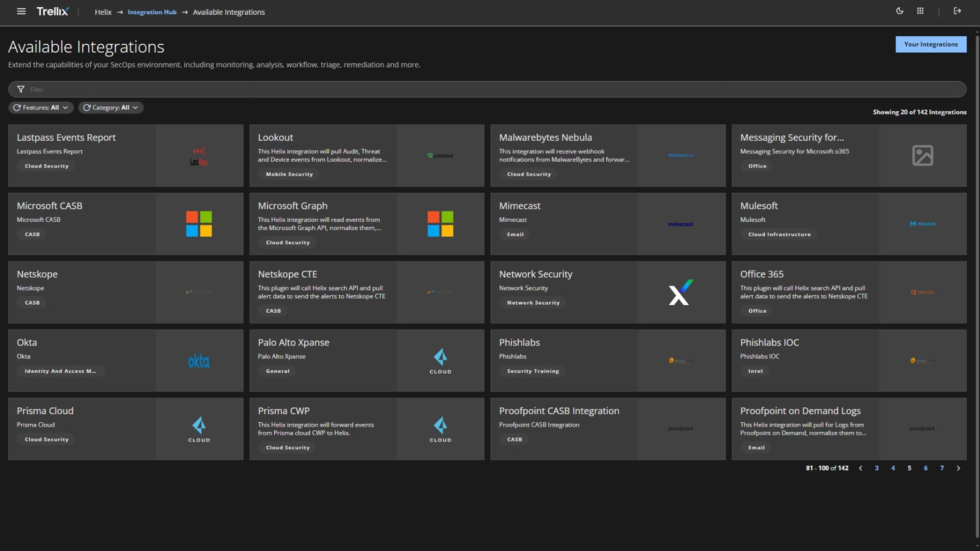Click the Microsoft logo on Microsoft CASB card
This screenshot has height=551, width=980.
[x=199, y=224]
